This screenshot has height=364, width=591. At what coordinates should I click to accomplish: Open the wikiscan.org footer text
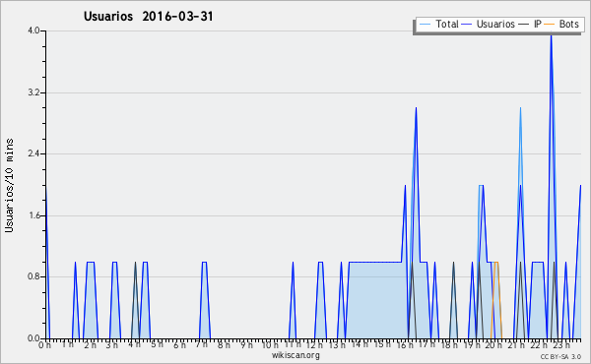point(295,355)
